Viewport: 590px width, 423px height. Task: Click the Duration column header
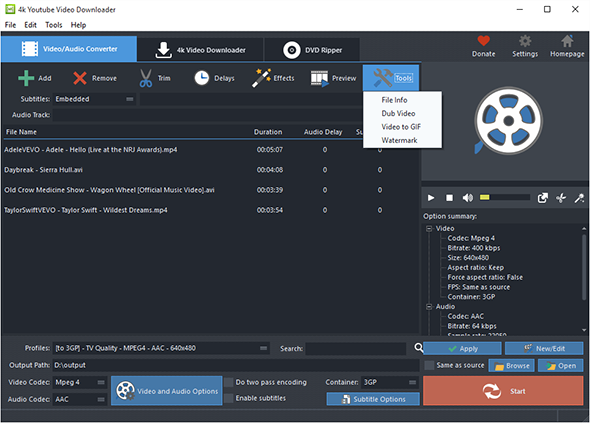click(268, 132)
